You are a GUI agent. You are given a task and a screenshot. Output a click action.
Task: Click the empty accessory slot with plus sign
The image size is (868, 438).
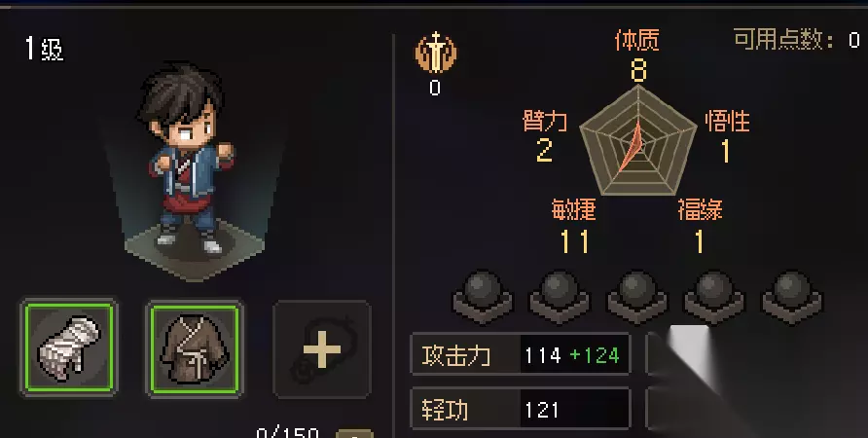point(322,348)
